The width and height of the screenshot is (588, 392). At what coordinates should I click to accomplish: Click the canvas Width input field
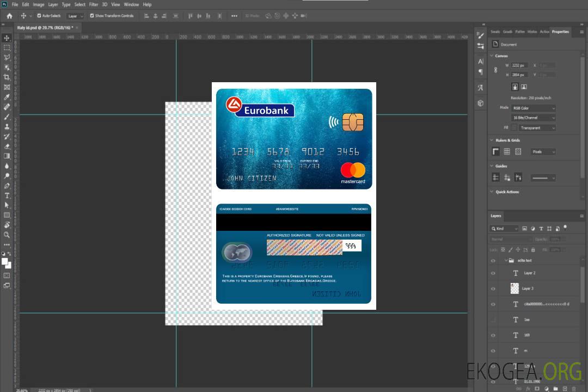pyautogui.click(x=519, y=65)
